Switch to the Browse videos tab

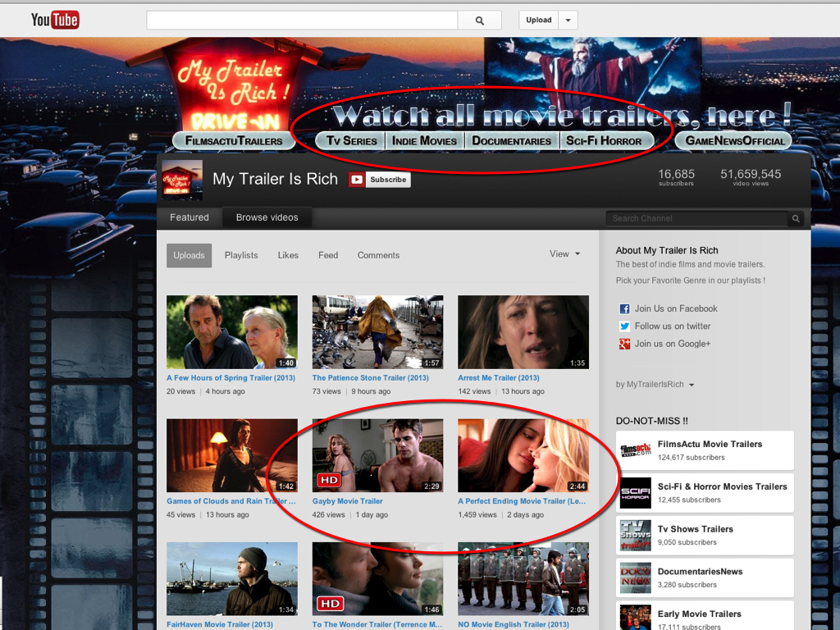pos(267,217)
